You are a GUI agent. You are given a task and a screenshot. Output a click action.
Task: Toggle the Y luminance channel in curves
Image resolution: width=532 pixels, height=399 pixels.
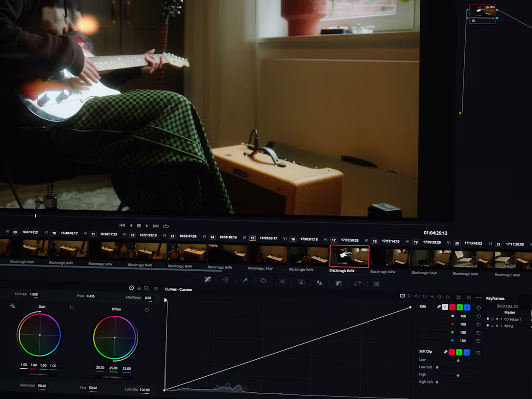point(445,307)
